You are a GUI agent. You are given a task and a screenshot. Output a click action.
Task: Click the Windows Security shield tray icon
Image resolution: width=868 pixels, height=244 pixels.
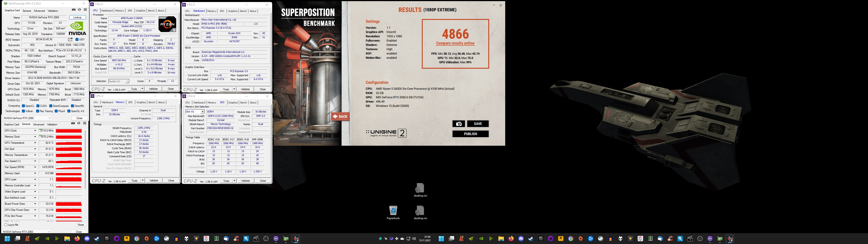click(x=380, y=239)
